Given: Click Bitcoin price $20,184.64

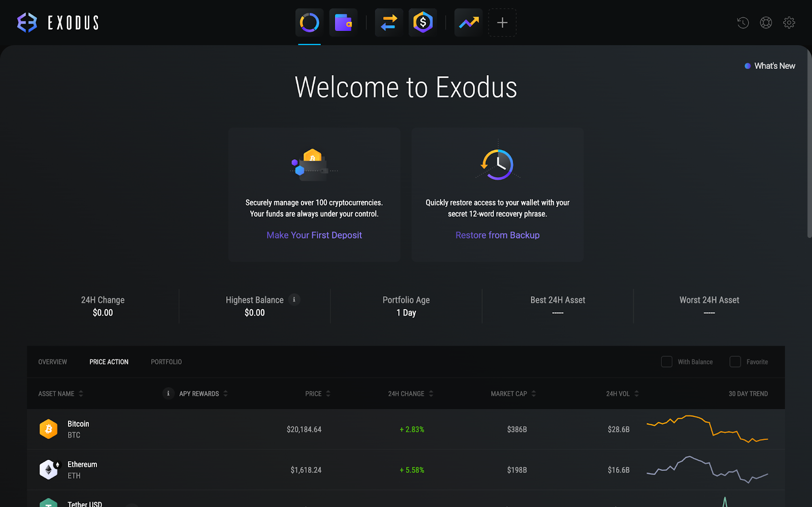Looking at the screenshot, I should 304,429.
